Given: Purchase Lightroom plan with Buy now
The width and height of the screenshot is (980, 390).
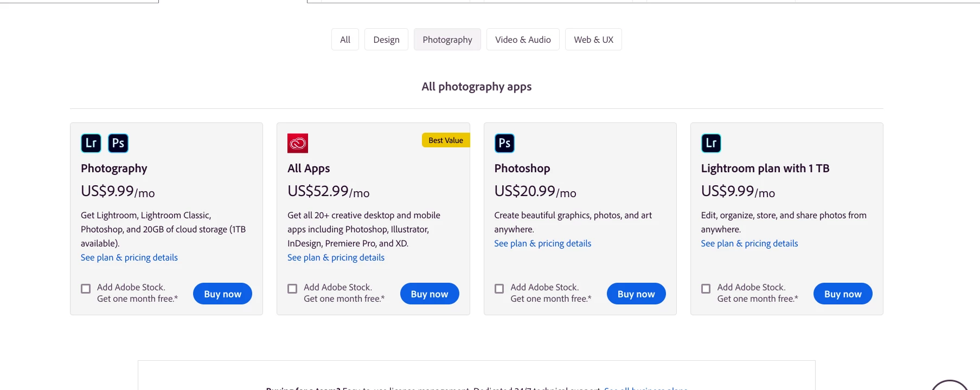Looking at the screenshot, I should click(x=843, y=294).
